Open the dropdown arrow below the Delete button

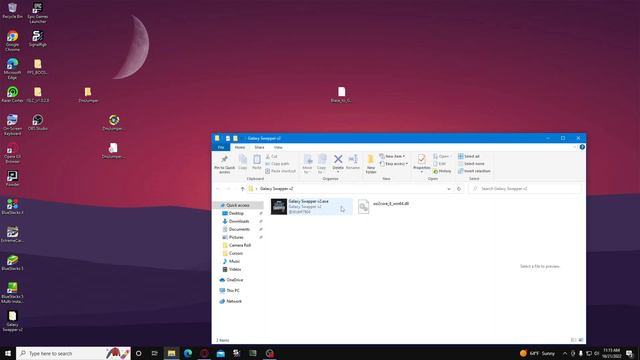[x=338, y=172]
